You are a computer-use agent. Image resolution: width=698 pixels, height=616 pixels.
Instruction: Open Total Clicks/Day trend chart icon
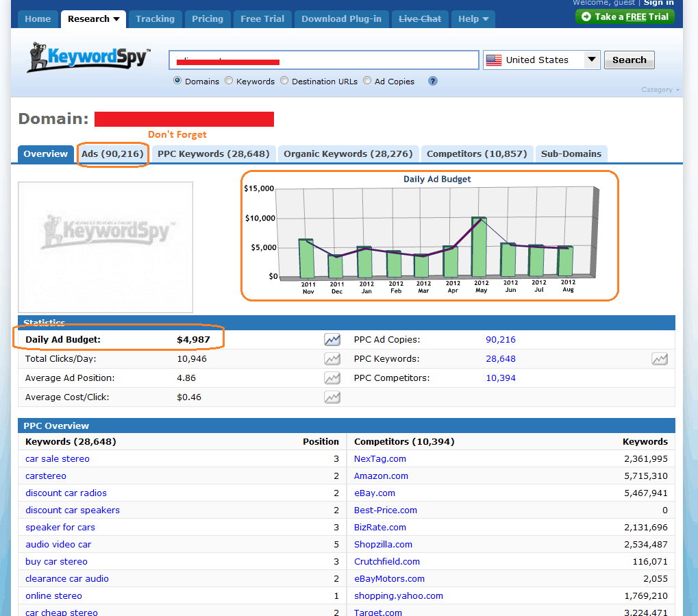pyautogui.click(x=332, y=359)
